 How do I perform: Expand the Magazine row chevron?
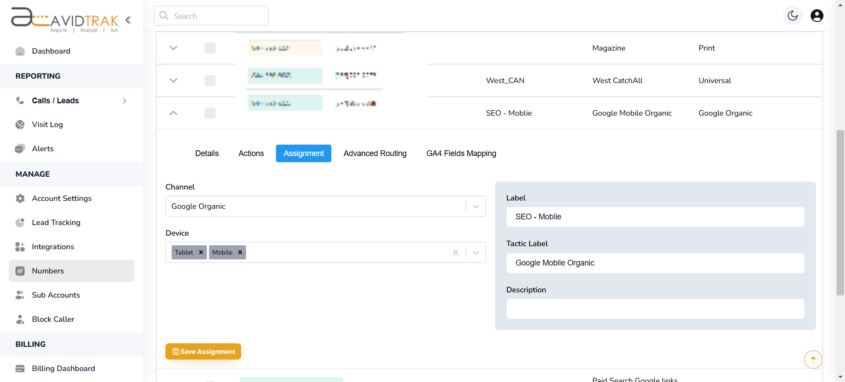(x=173, y=48)
